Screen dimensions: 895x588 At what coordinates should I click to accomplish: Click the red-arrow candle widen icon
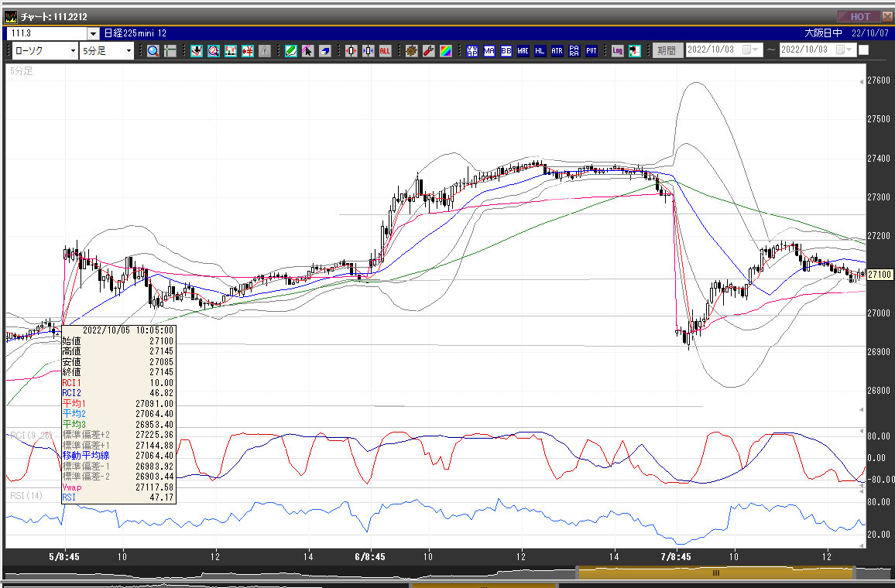(351, 51)
